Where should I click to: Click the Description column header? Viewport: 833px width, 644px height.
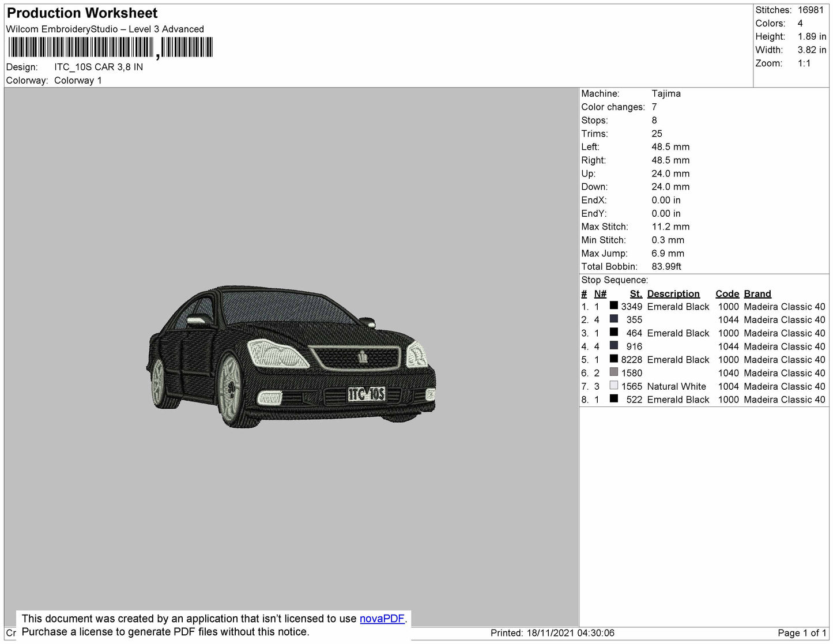pyautogui.click(x=673, y=293)
